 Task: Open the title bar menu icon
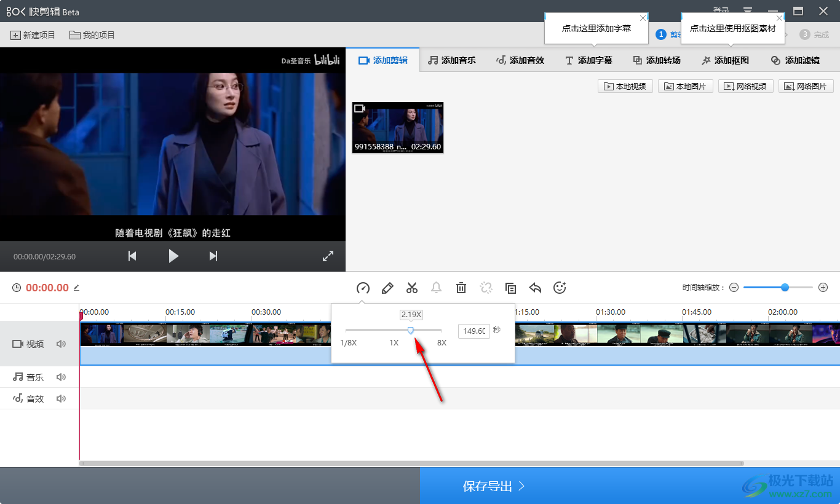(x=748, y=11)
